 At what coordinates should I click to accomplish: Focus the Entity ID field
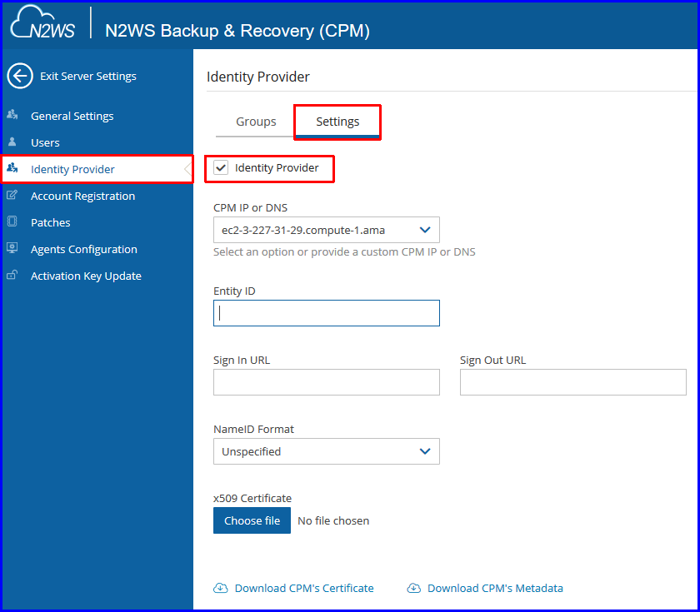coord(327,313)
